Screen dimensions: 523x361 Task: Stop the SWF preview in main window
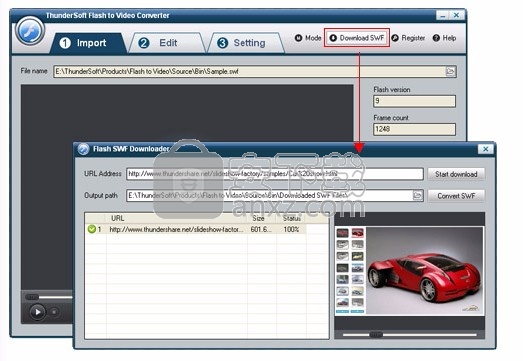[54, 312]
